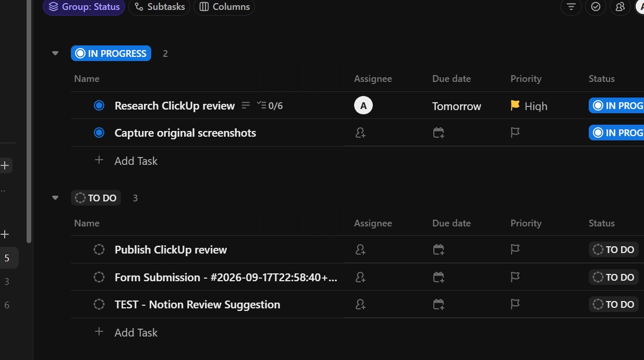Change TO DO status of Form Submission task
The width and height of the screenshot is (644, 360).
pos(614,277)
